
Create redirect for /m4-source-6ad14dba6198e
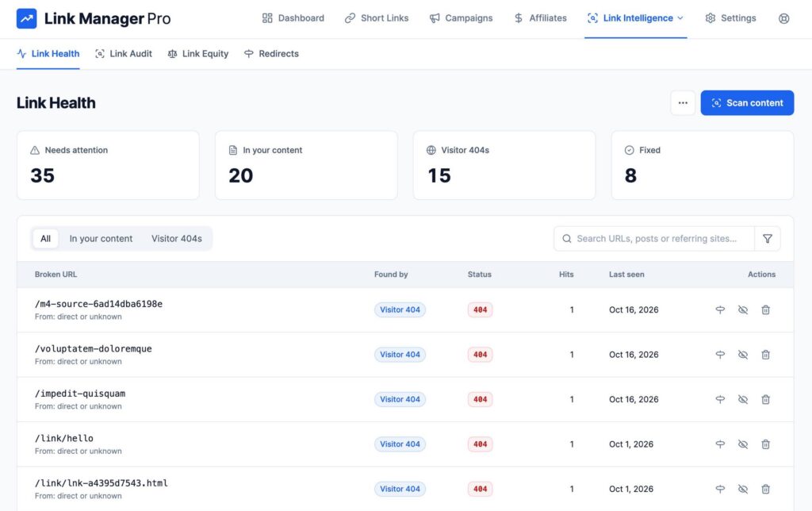point(720,310)
